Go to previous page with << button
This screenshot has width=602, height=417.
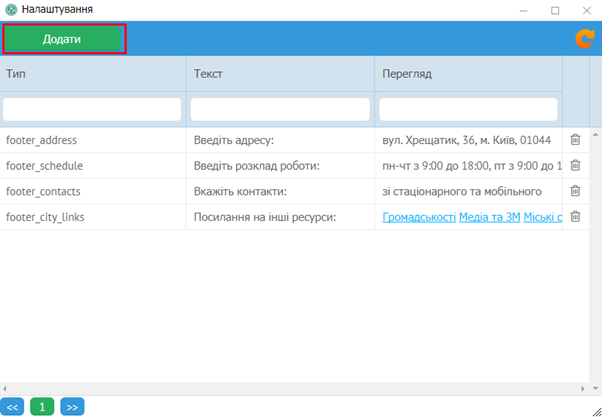tap(13, 406)
